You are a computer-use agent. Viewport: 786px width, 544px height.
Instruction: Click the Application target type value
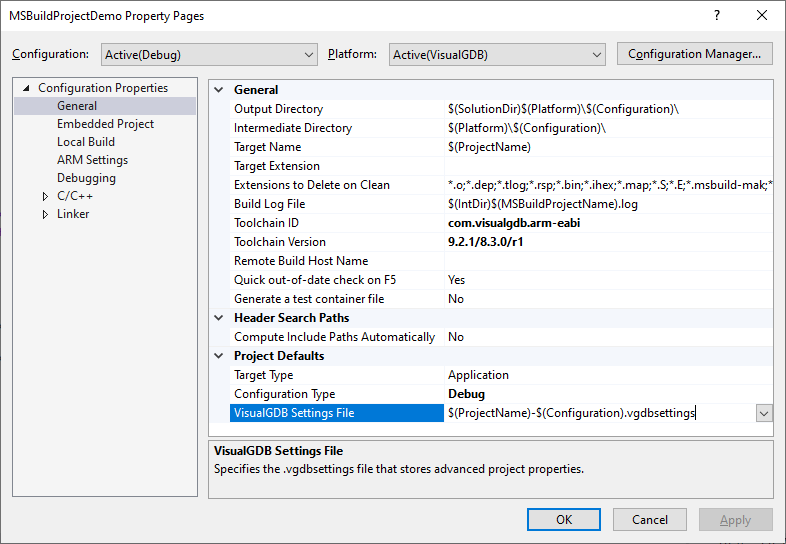478,375
